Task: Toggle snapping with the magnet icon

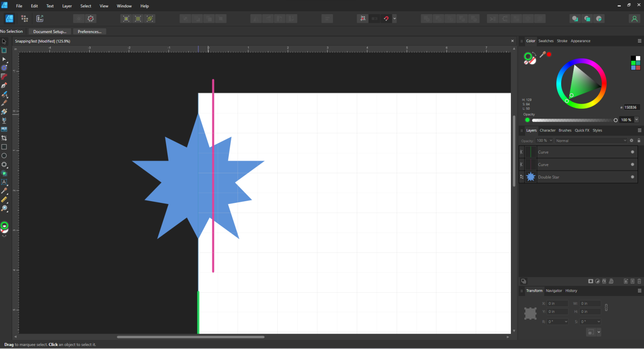Action: pos(386,18)
